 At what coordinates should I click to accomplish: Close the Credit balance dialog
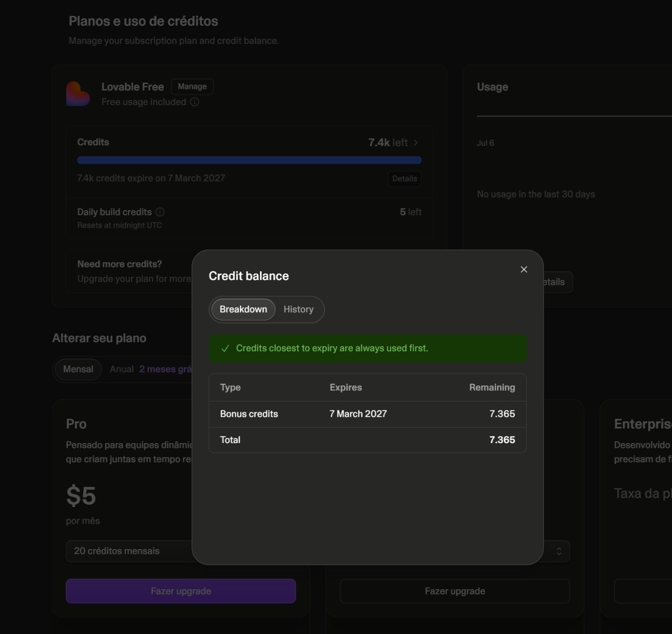point(524,269)
